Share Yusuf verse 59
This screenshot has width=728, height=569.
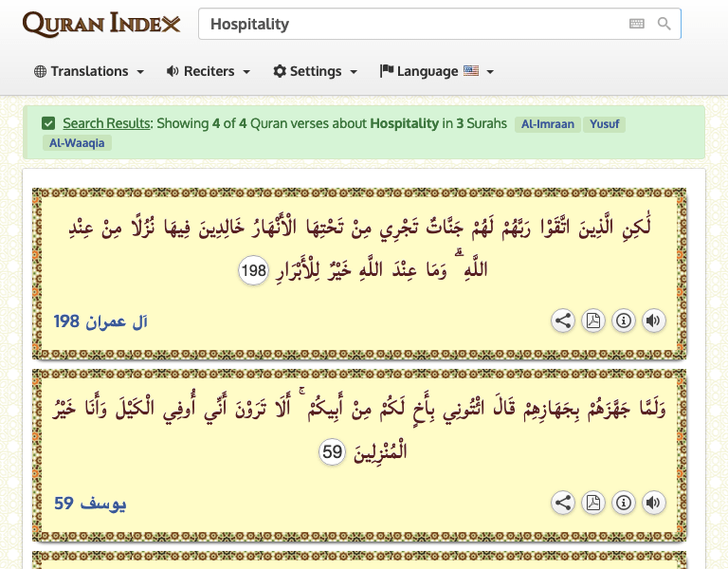[x=563, y=503]
